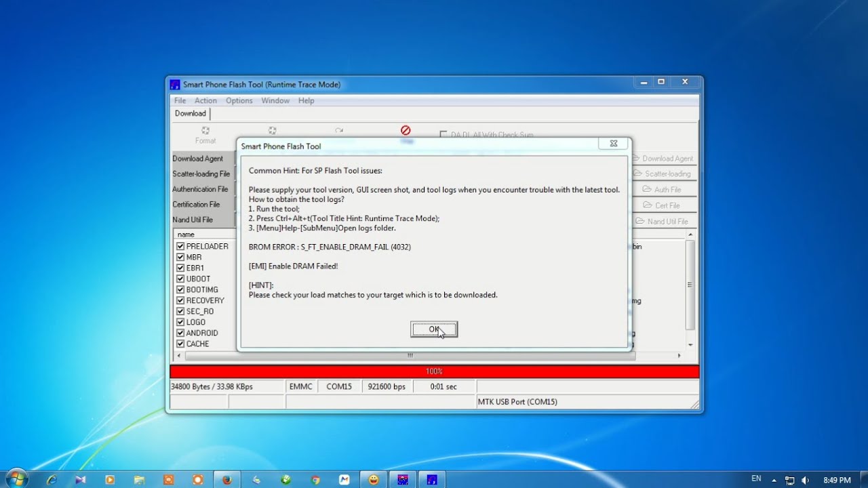Uncheck the ANDROID partition checkbox

pyautogui.click(x=180, y=333)
